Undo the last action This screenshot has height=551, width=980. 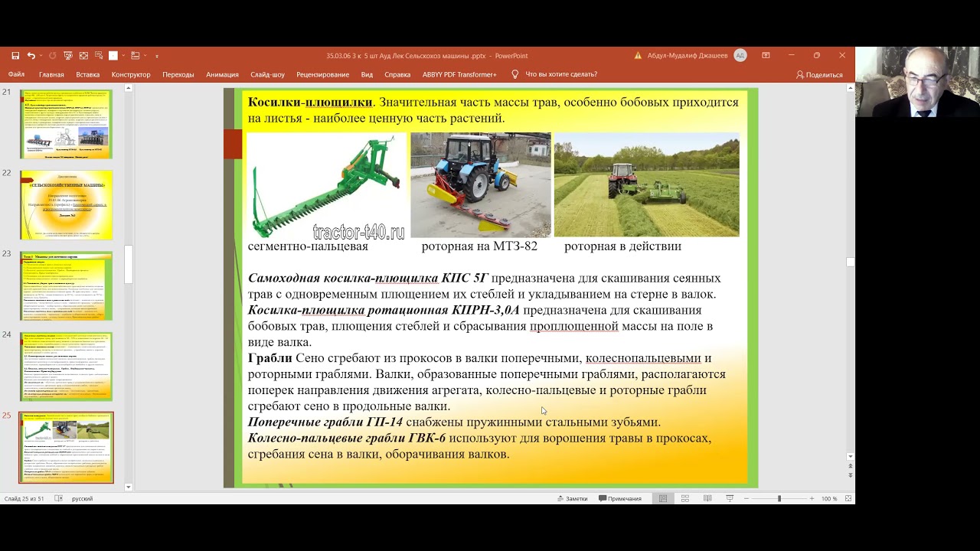31,56
